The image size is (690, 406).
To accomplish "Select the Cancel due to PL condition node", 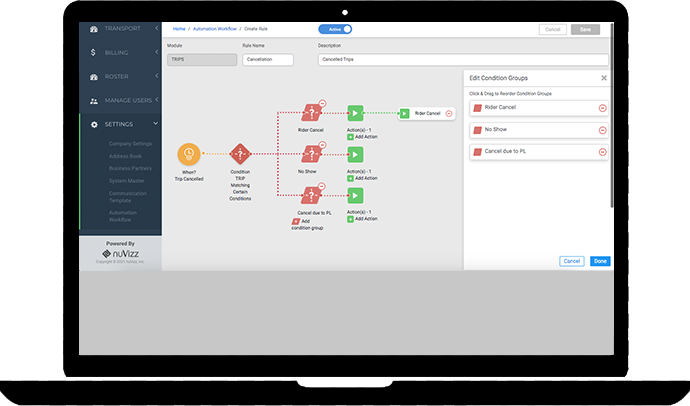I will click(311, 196).
